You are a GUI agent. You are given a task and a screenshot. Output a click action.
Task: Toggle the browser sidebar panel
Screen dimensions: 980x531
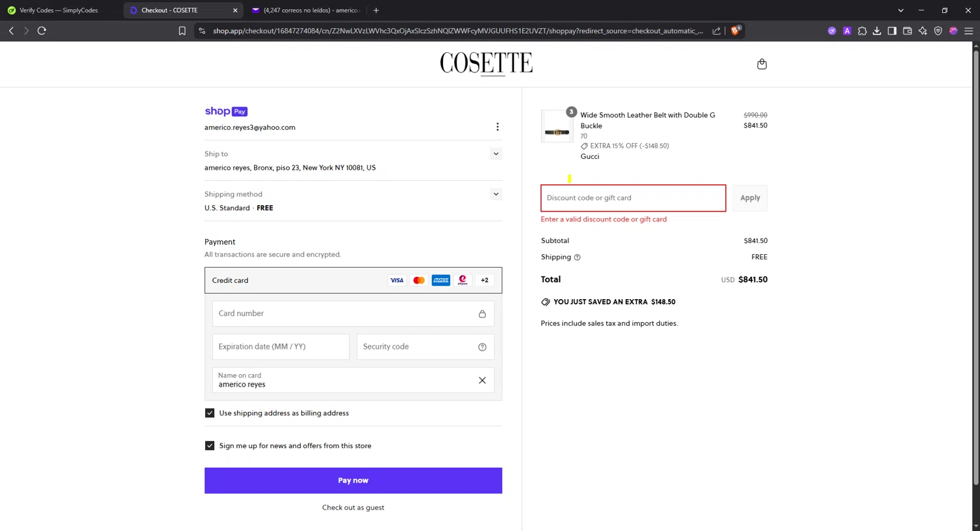click(892, 31)
